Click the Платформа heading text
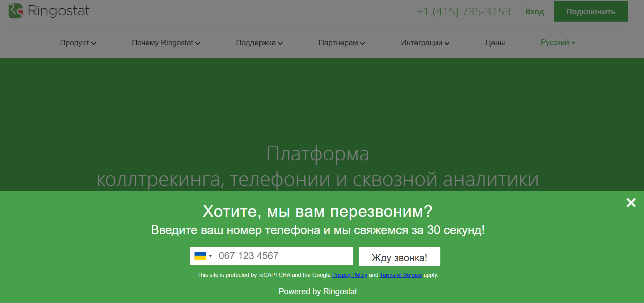Image resolution: width=644 pixels, height=303 pixels. click(x=318, y=154)
